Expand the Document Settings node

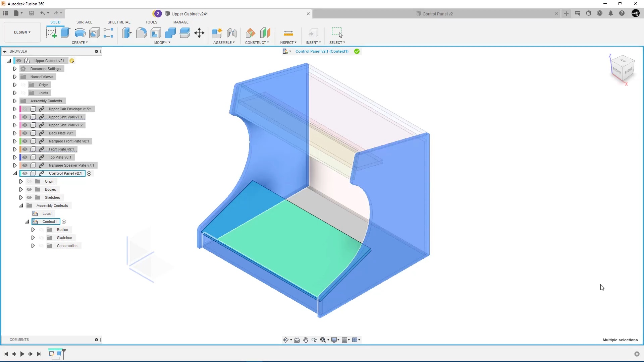tap(14, 68)
